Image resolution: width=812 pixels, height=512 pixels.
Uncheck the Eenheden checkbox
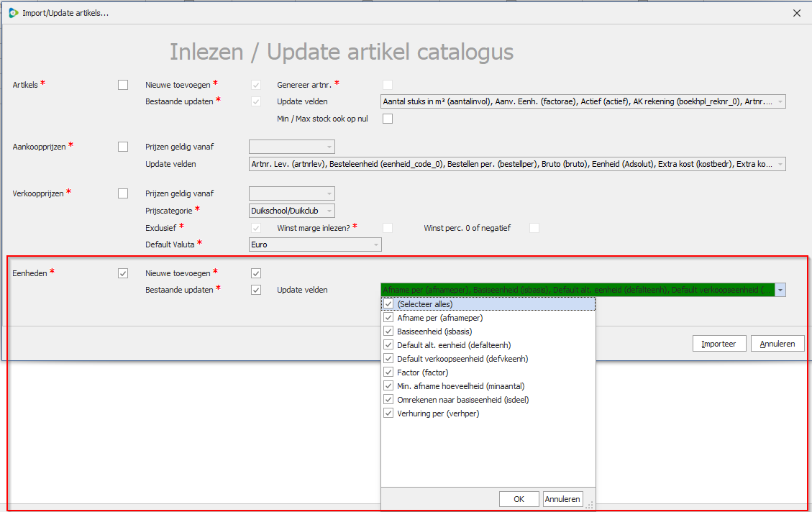[x=123, y=273]
